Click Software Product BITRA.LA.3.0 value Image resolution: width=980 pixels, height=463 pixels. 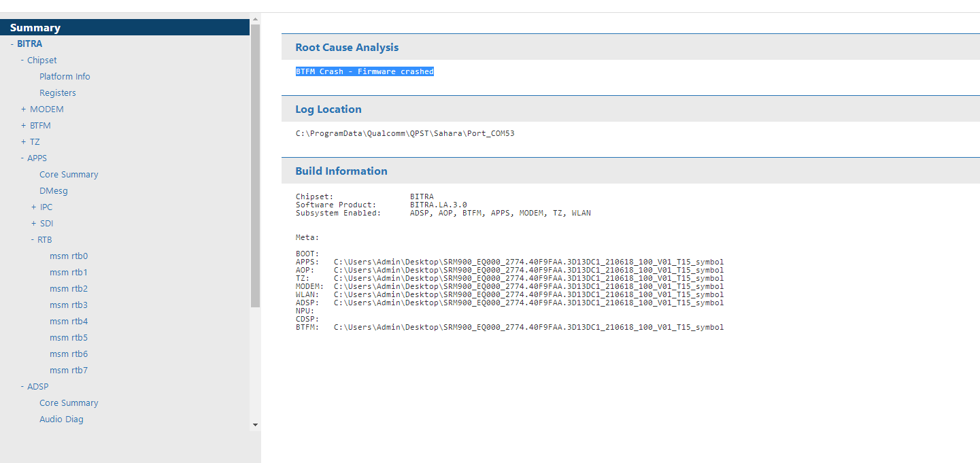pyautogui.click(x=439, y=205)
